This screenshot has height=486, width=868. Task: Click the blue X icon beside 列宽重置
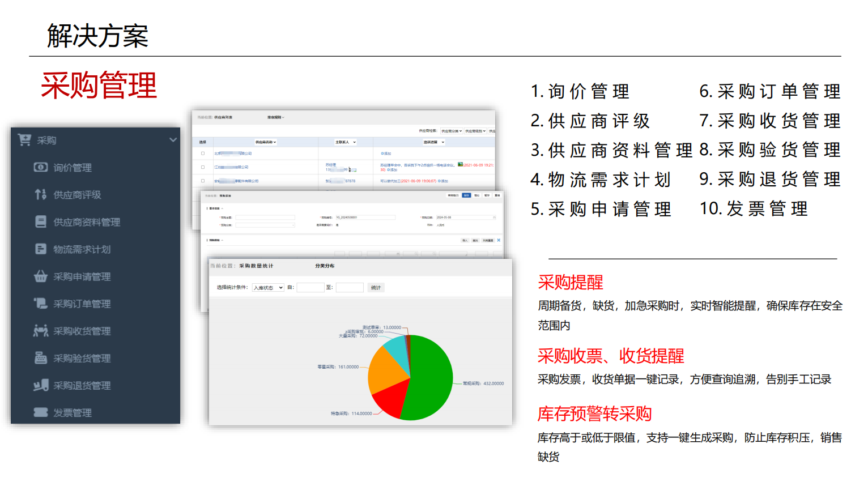pyautogui.click(x=499, y=240)
